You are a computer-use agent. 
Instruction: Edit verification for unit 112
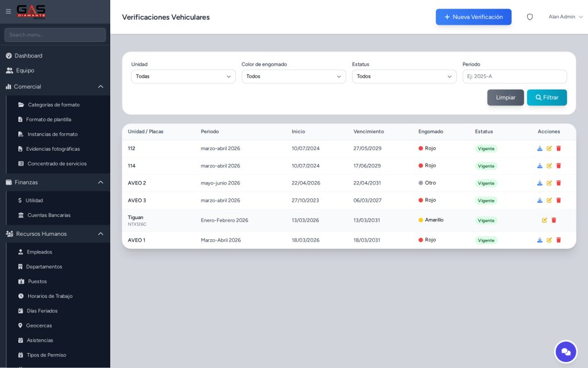[549, 148]
